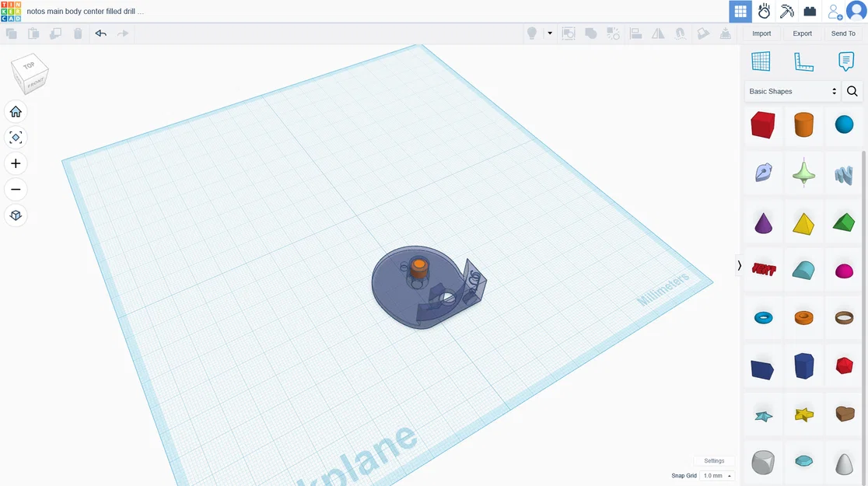The image size is (868, 486).
Task: Select the blue Sphere shape
Action: (844, 124)
